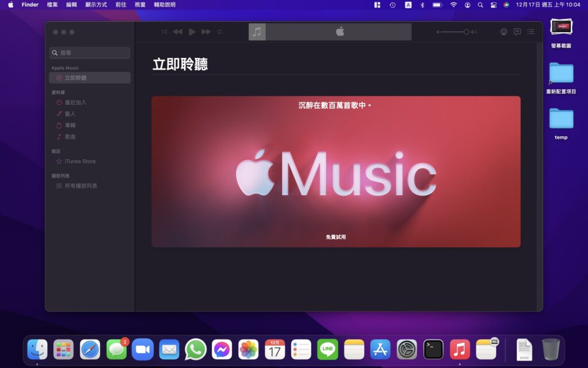588x368 pixels.
Task: Open Music app from the Dock
Action: (x=460, y=349)
